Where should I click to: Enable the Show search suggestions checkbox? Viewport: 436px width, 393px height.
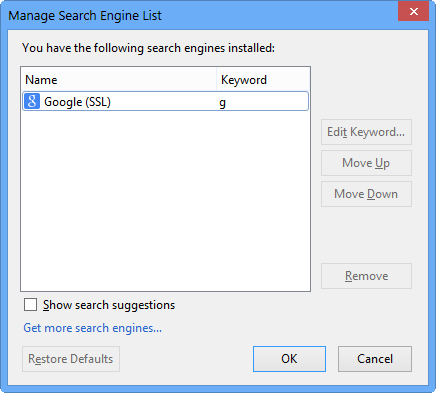pos(30,305)
